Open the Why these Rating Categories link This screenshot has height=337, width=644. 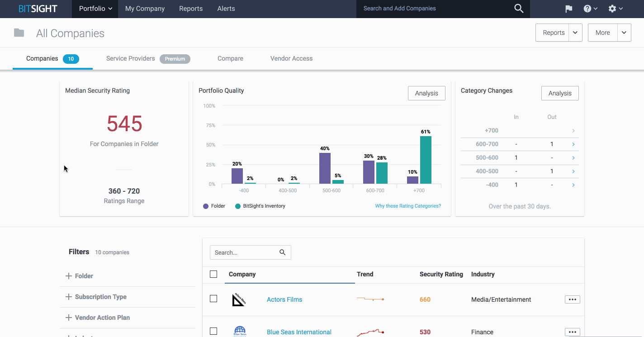point(408,206)
